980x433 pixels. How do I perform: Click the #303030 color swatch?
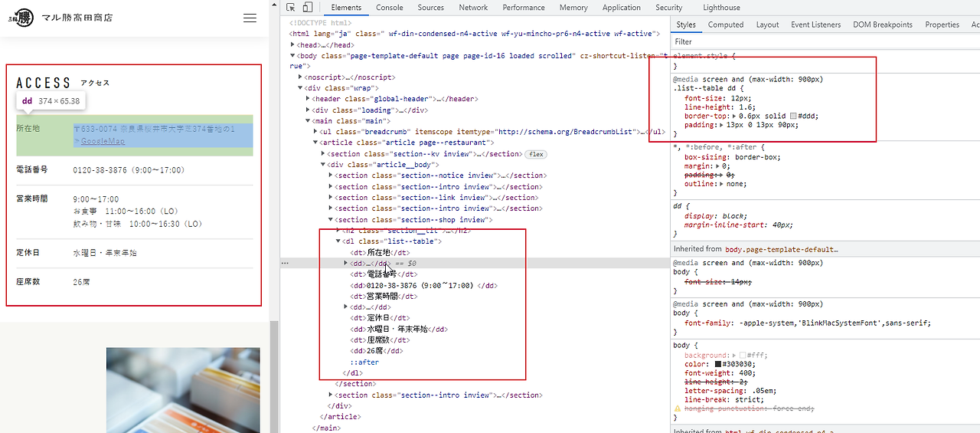click(x=720, y=364)
